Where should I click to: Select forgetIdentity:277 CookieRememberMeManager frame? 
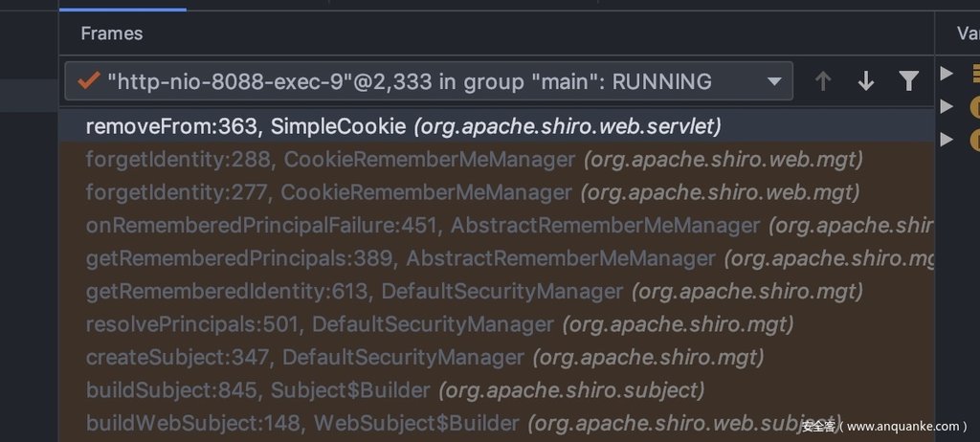click(x=497, y=192)
